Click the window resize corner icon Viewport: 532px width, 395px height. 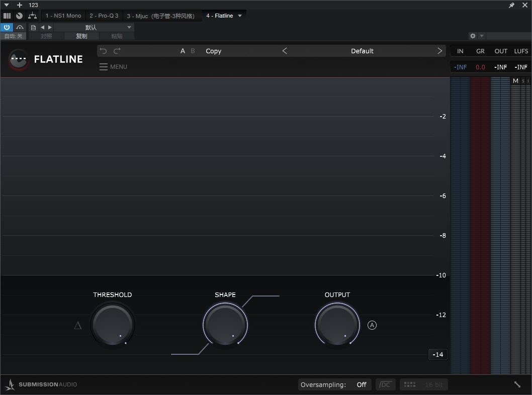517,384
